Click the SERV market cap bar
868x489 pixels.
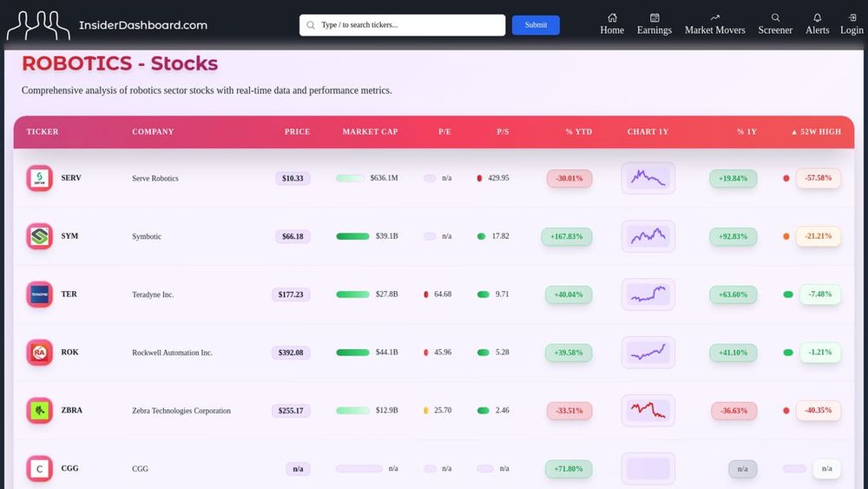point(350,178)
